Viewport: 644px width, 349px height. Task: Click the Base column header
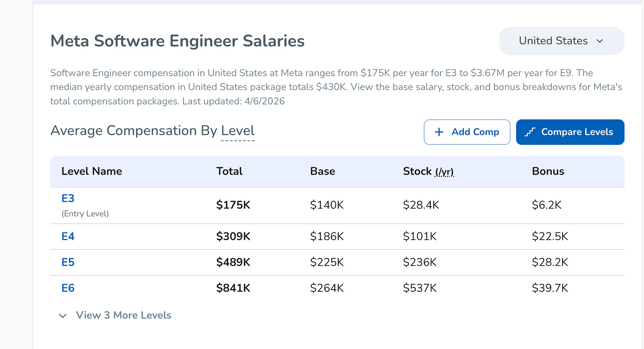322,171
